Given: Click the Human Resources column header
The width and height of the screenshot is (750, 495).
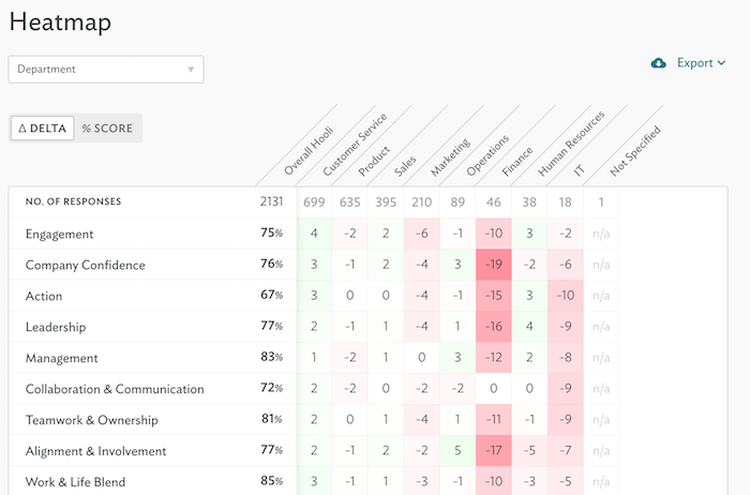Looking at the screenshot, I should (570, 145).
